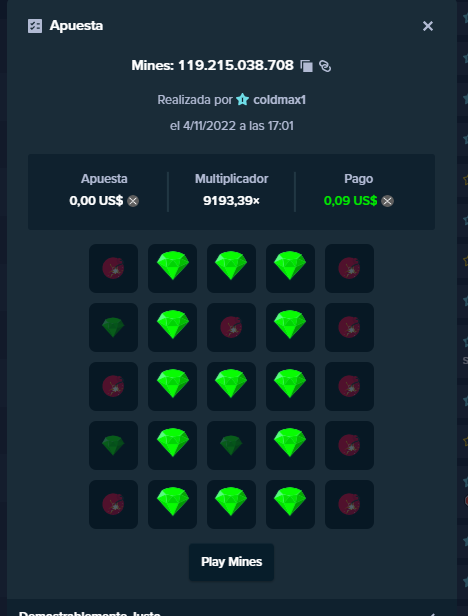The image size is (468, 616).
Task: Click currency icon beside 0,09 US$ payout
Action: click(x=387, y=201)
